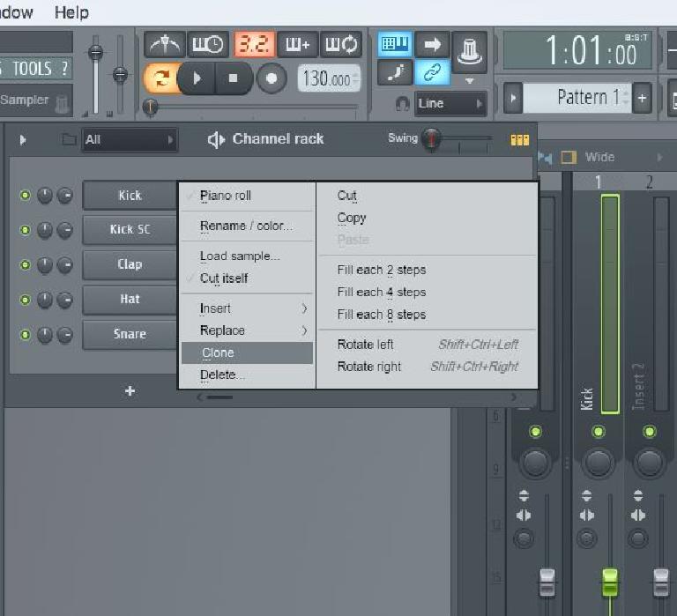Image resolution: width=677 pixels, height=616 pixels.
Task: Choose Fill each 4 steps
Action: pyautogui.click(x=428, y=293)
